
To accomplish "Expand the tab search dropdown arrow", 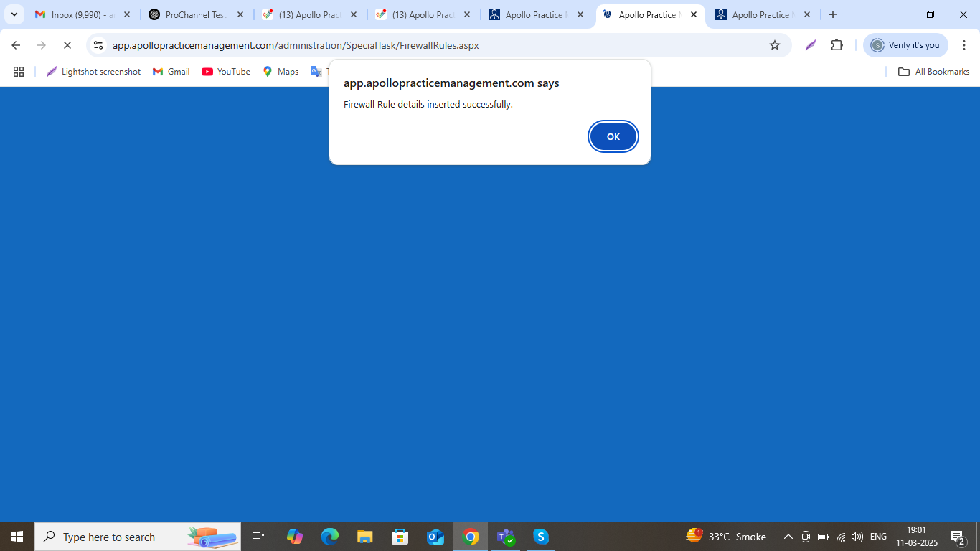I will 14,14.
